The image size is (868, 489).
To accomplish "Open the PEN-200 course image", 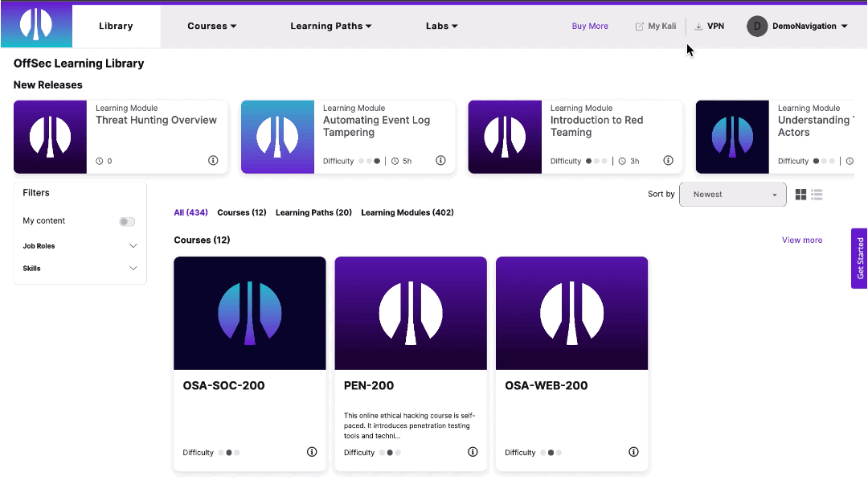I will 411,313.
